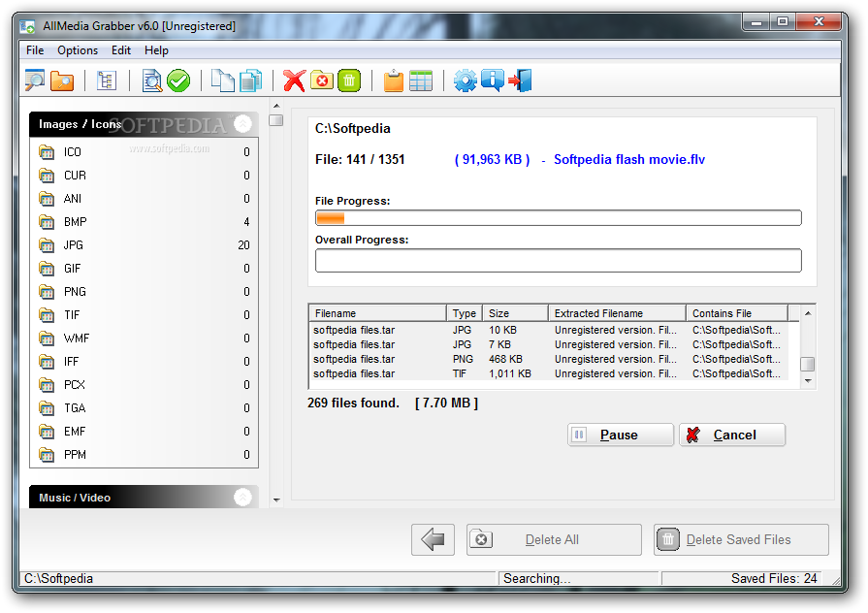This screenshot has height=613, width=868.
Task: Click the File Progress bar
Action: 558,217
